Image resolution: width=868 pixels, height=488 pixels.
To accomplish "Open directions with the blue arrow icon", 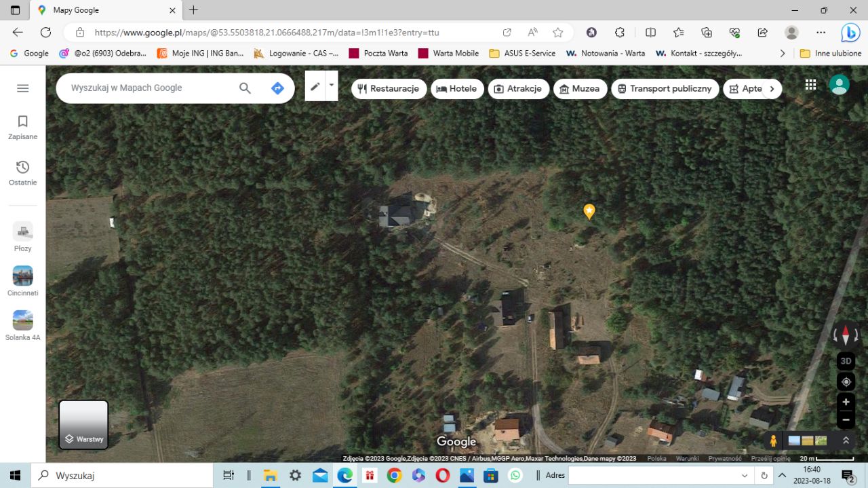I will pyautogui.click(x=277, y=88).
